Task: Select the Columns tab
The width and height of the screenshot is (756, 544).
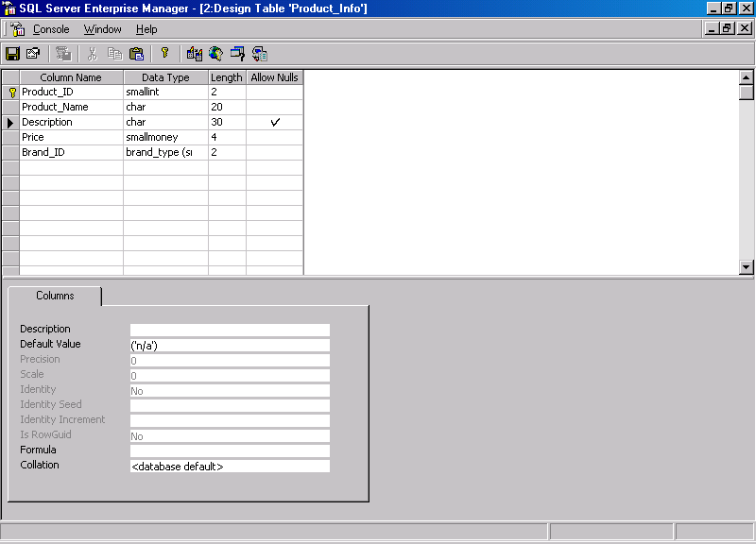Action: tap(55, 296)
